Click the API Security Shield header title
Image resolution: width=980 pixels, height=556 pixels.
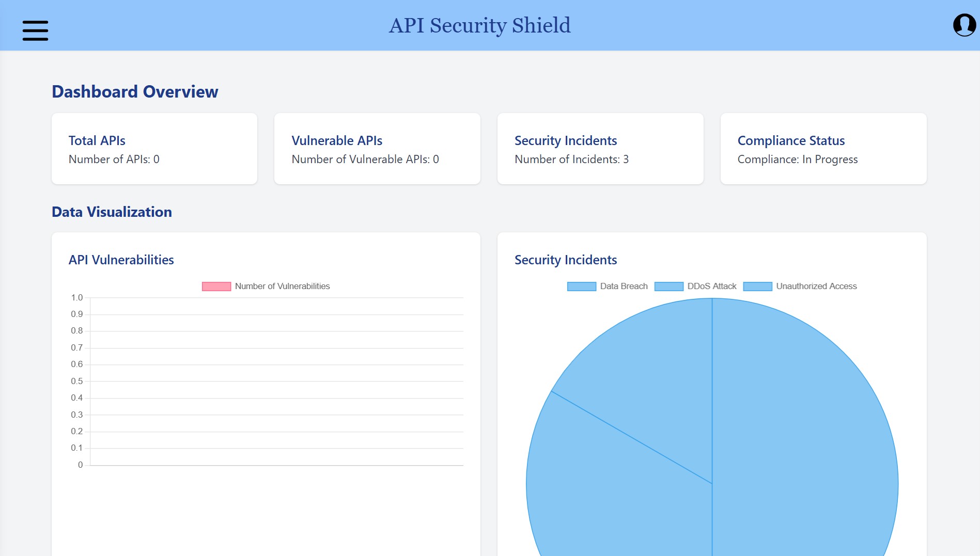[x=479, y=25]
